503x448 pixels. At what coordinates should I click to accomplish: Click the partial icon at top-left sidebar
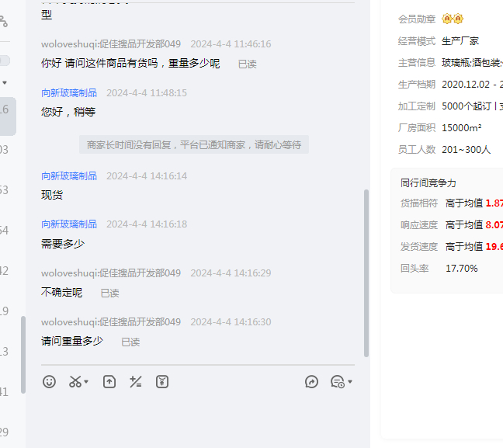click(x=4, y=22)
